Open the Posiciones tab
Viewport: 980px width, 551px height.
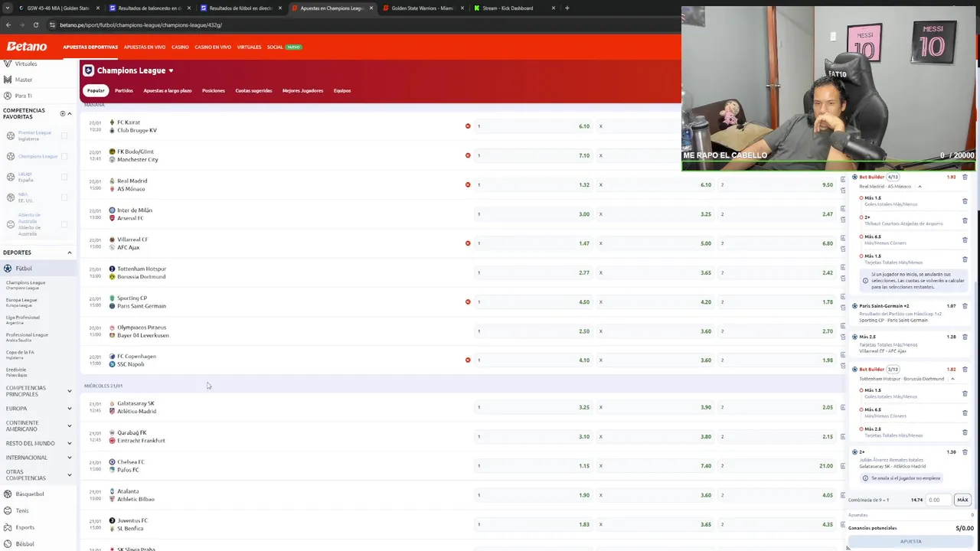pyautogui.click(x=214, y=90)
